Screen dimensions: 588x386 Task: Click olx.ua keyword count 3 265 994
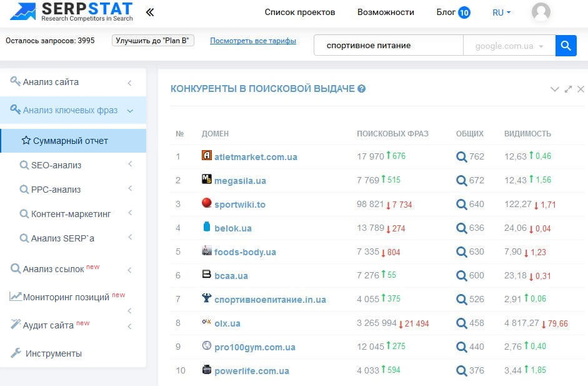[377, 323]
